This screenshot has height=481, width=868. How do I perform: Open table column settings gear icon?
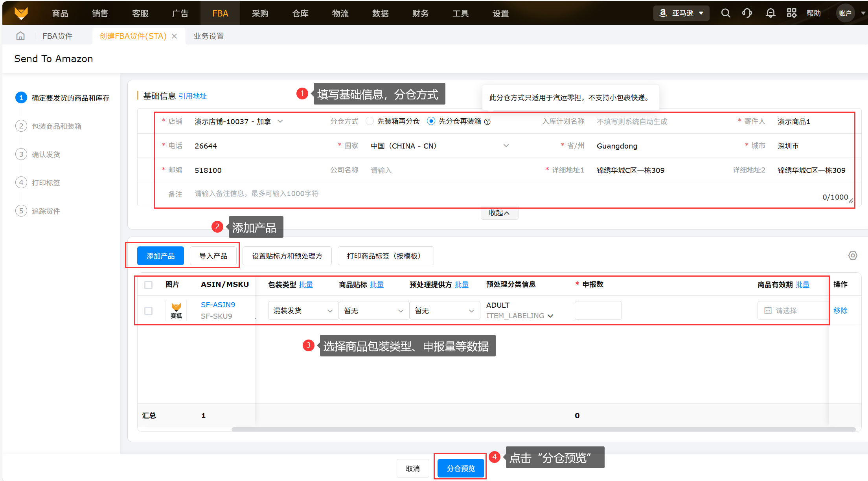pyautogui.click(x=852, y=256)
